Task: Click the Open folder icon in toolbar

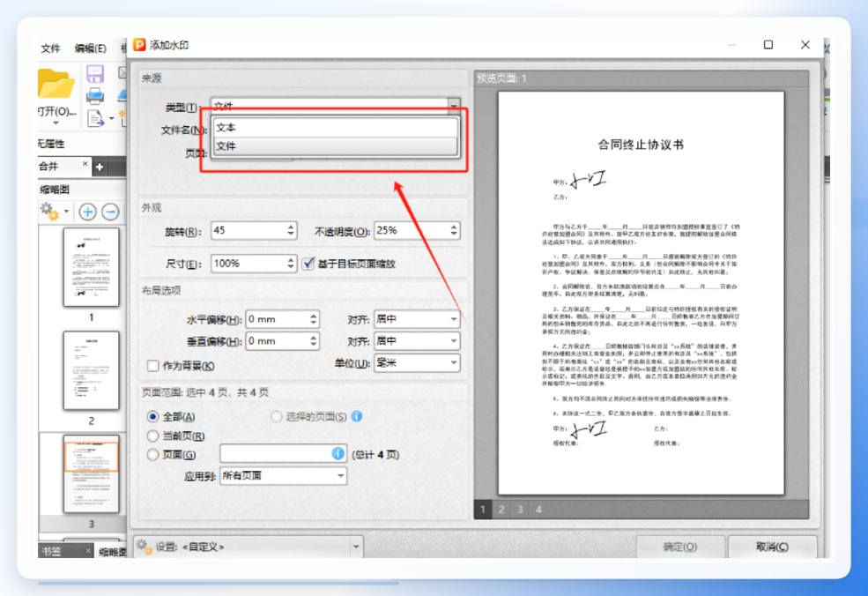Action: pyautogui.click(x=56, y=84)
